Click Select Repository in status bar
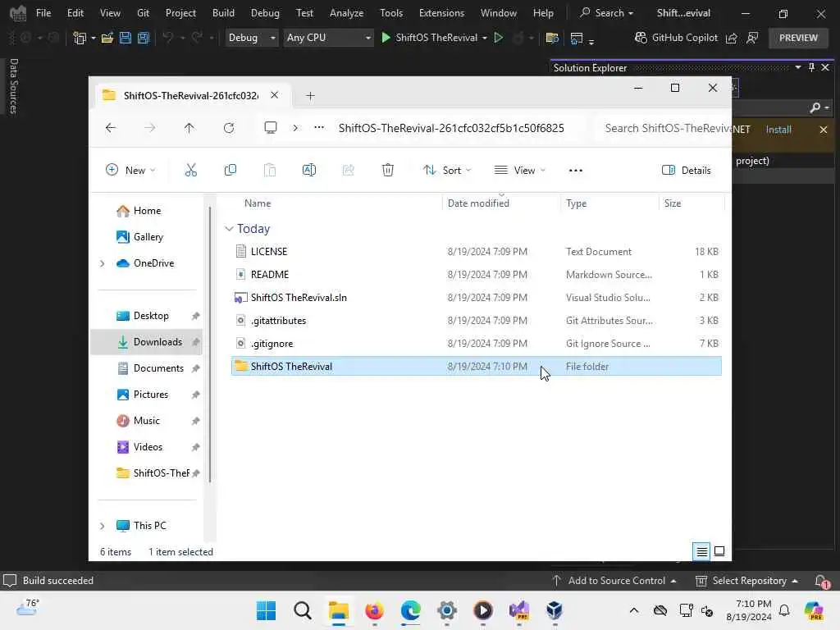Image resolution: width=840 pixels, height=630 pixels. point(746,581)
